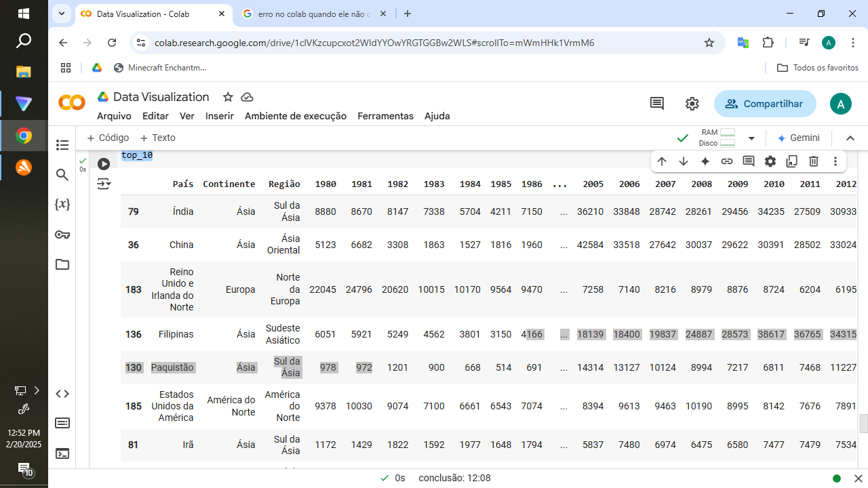Open more cell actions menu
The width and height of the screenshot is (868, 488).
tap(835, 161)
